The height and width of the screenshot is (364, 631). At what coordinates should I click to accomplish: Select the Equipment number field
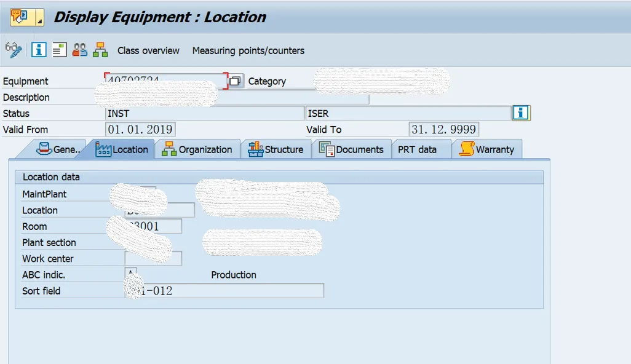coord(166,81)
